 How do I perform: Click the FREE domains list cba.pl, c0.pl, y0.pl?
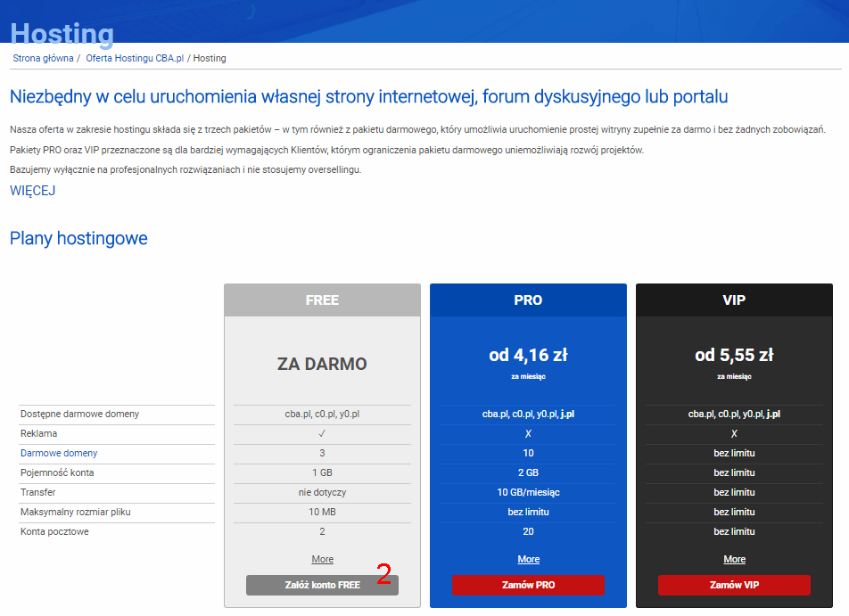[x=322, y=415]
